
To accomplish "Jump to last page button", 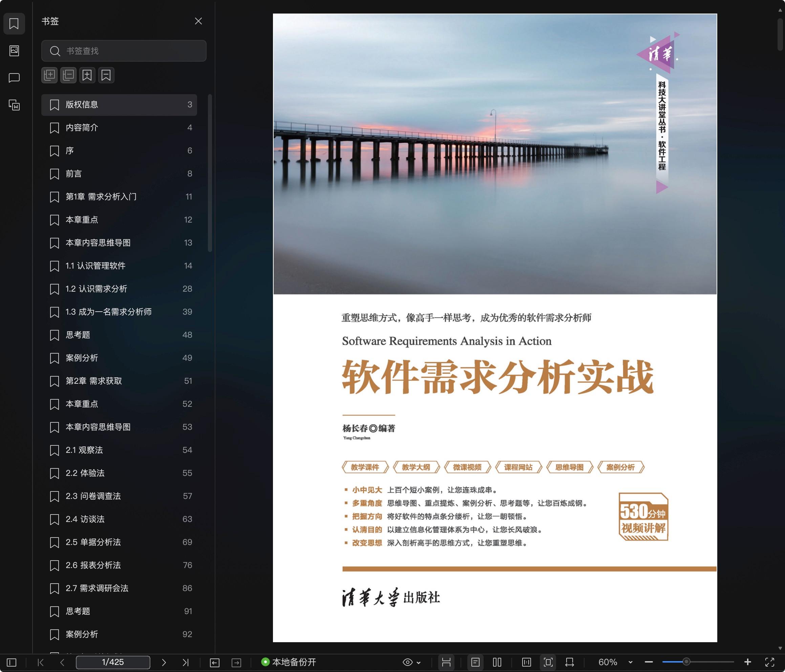I will point(185,662).
